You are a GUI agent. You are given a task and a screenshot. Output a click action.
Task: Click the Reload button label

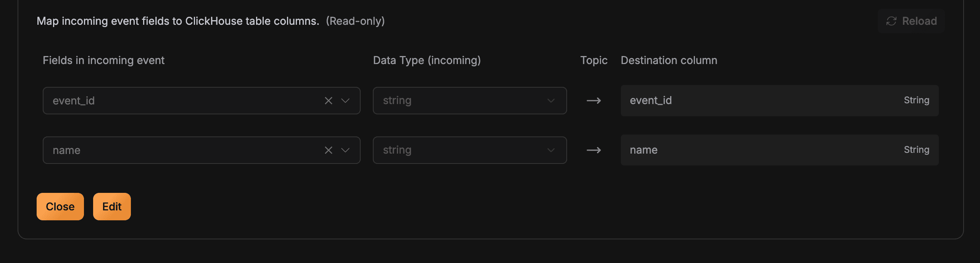click(919, 21)
